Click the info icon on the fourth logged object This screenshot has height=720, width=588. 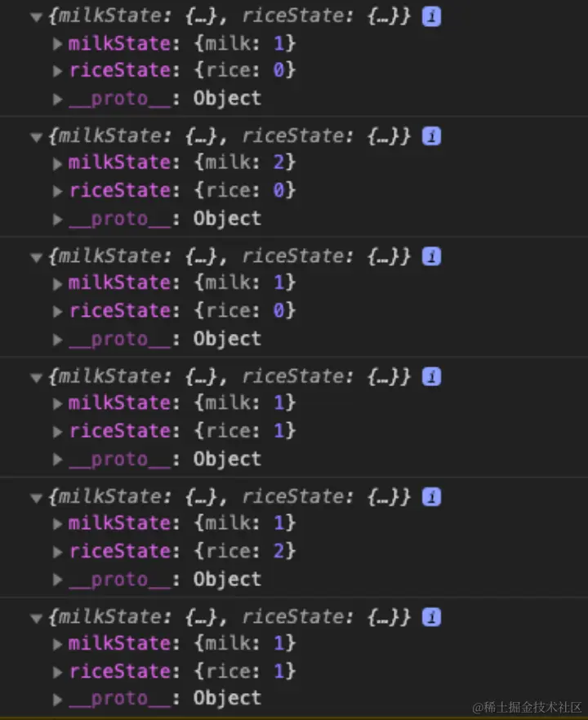tap(431, 376)
